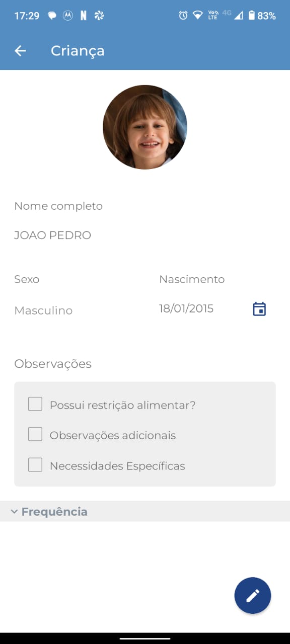Screen dimensions: 290x644
Task: Tap the battery status icon
Action: tap(251, 16)
